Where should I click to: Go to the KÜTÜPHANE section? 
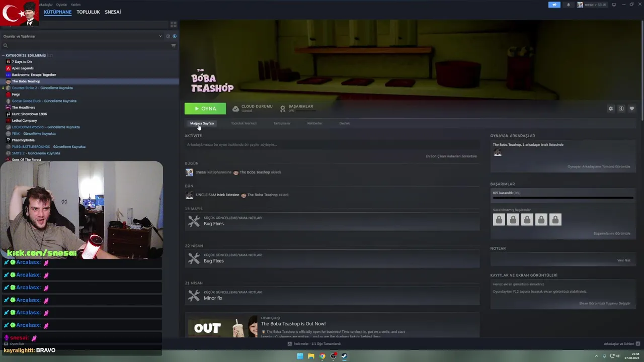[x=57, y=12]
